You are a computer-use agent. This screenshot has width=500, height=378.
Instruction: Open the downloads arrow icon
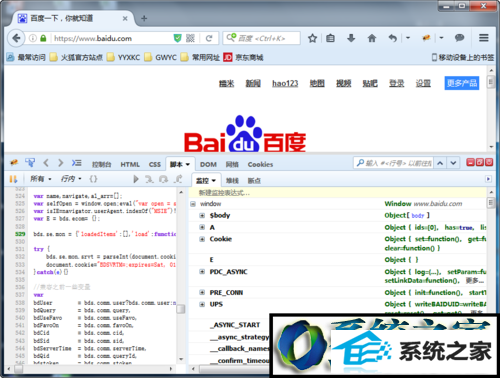(351, 38)
